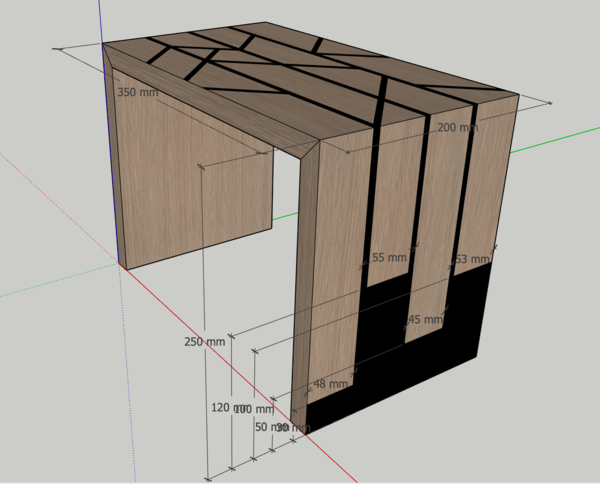Select the 350 mm dimension label
Viewport: 600px width, 484px height.
(138, 91)
